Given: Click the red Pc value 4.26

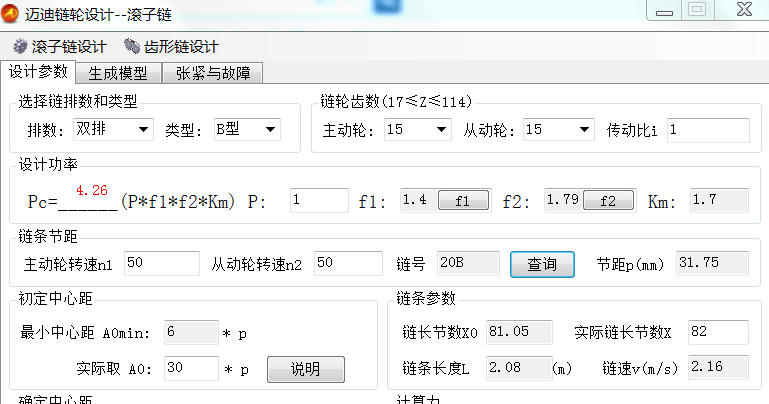Looking at the screenshot, I should coord(92,190).
